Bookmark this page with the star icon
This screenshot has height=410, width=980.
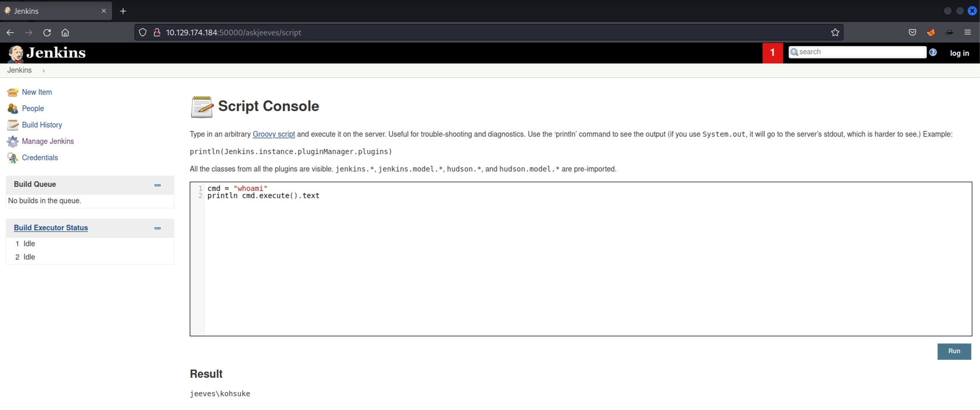835,32
